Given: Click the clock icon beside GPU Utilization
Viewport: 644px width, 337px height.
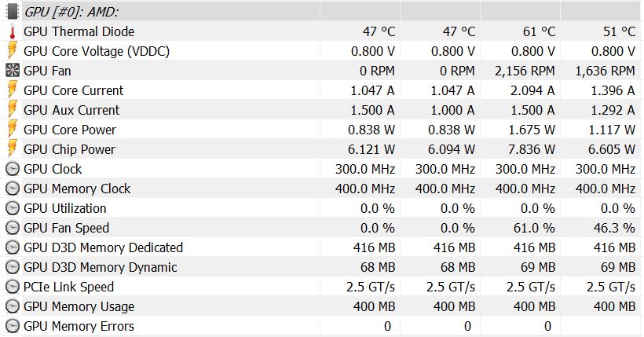Looking at the screenshot, I should (13, 208).
